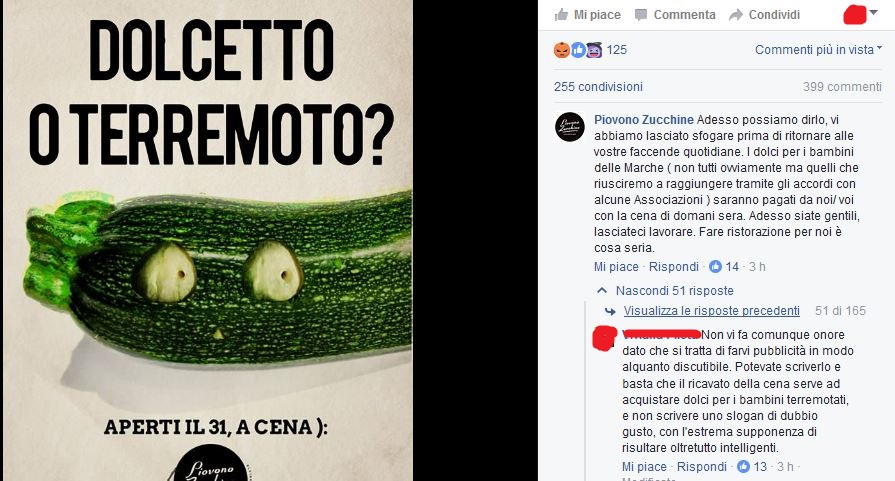Open the audience selector arrow at top right
The image size is (895, 481).
873,13
